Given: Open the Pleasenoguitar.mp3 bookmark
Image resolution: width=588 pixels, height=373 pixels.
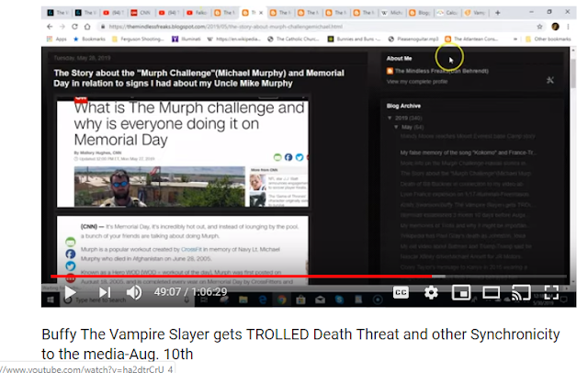Looking at the screenshot, I should pos(413,39).
